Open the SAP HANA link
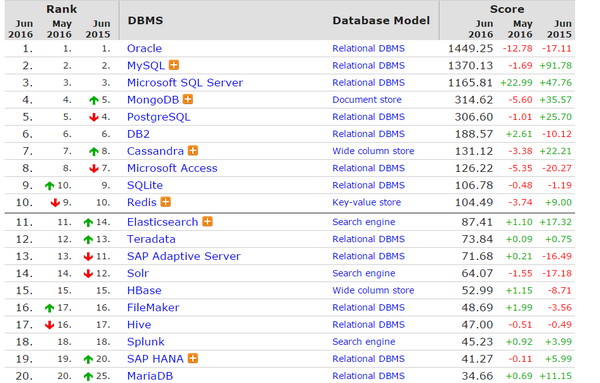This screenshot has height=383, width=600. 155,359
